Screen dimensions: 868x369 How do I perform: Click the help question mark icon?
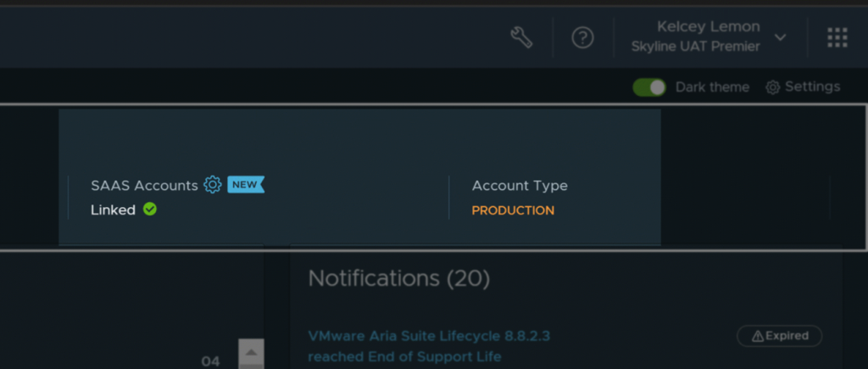click(x=582, y=37)
